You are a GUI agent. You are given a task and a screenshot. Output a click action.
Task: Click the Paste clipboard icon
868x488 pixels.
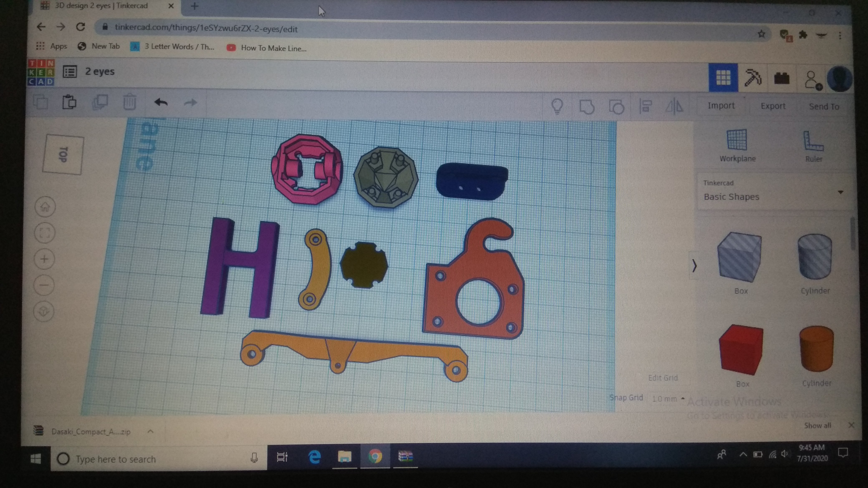(69, 102)
